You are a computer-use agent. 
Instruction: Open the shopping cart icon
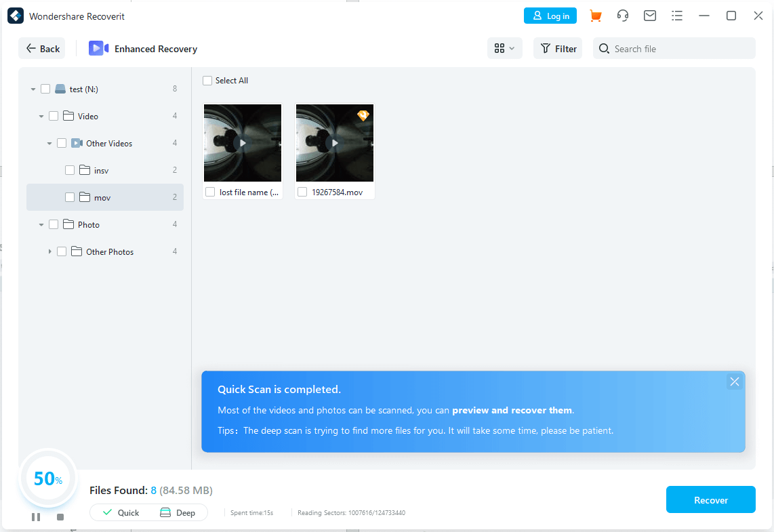596,16
